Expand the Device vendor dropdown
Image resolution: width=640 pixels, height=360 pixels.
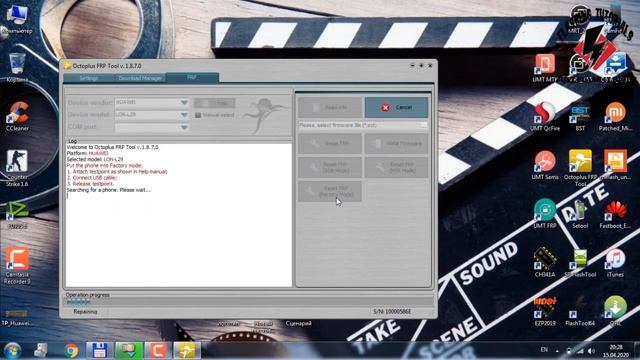click(184, 103)
